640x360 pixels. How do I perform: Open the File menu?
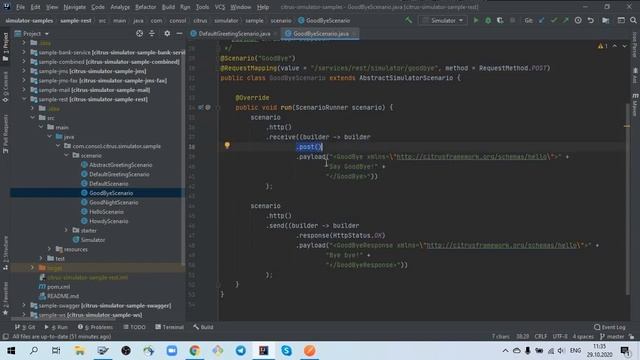[x=20, y=7]
